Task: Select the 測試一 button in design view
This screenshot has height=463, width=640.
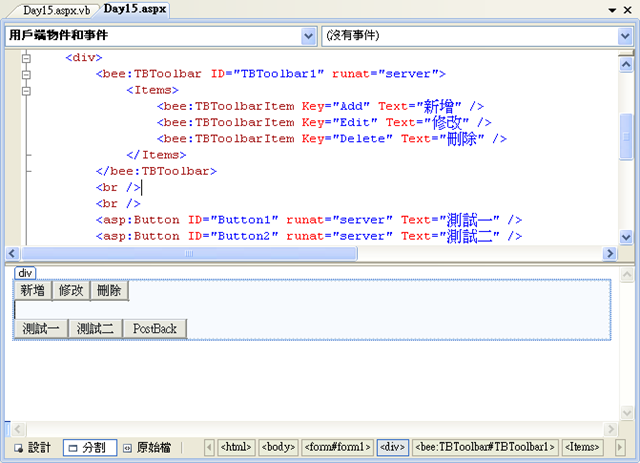Action: pyautogui.click(x=41, y=329)
